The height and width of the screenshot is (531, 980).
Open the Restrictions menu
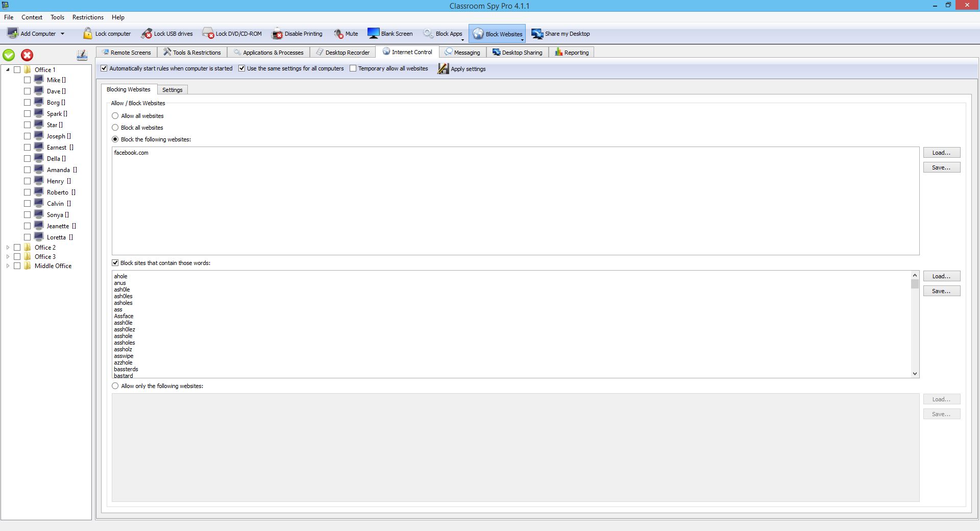(88, 17)
